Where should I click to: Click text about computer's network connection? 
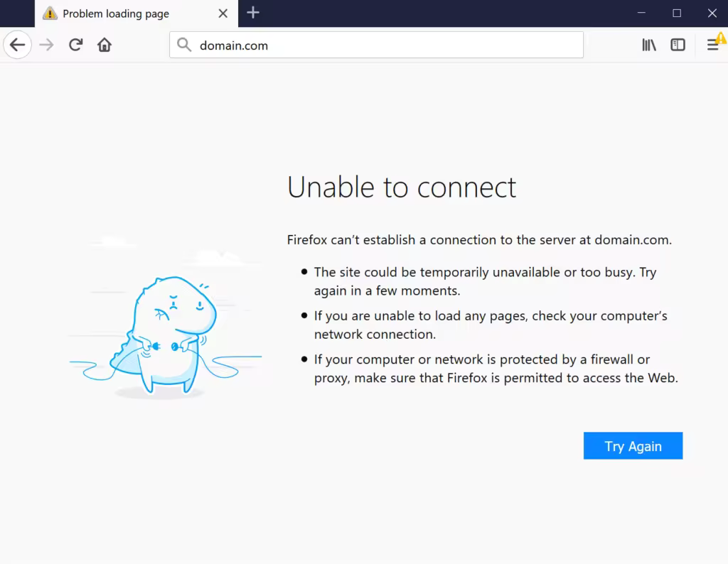491,325
